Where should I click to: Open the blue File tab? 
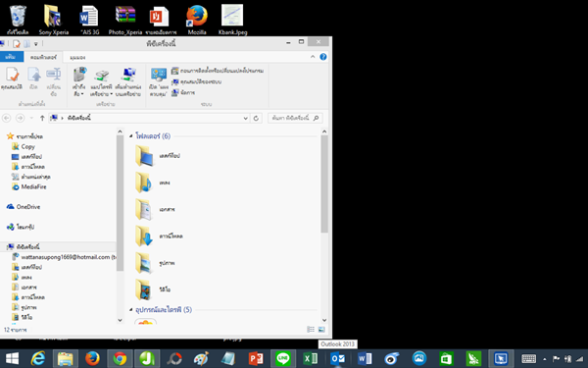[x=11, y=57]
